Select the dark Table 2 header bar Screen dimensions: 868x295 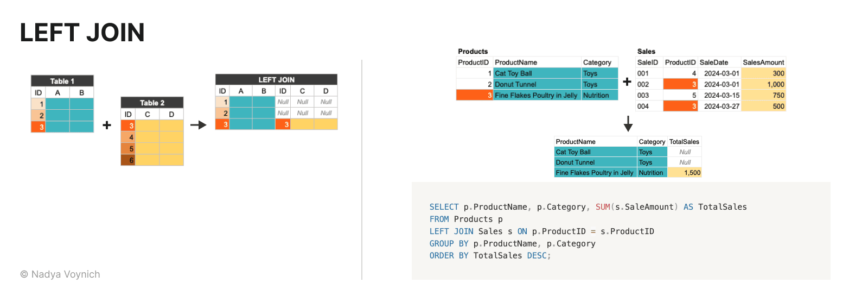point(152,103)
